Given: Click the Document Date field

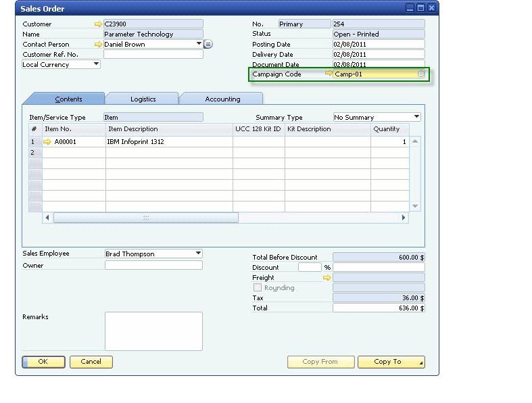Looking at the screenshot, I should click(x=379, y=64).
